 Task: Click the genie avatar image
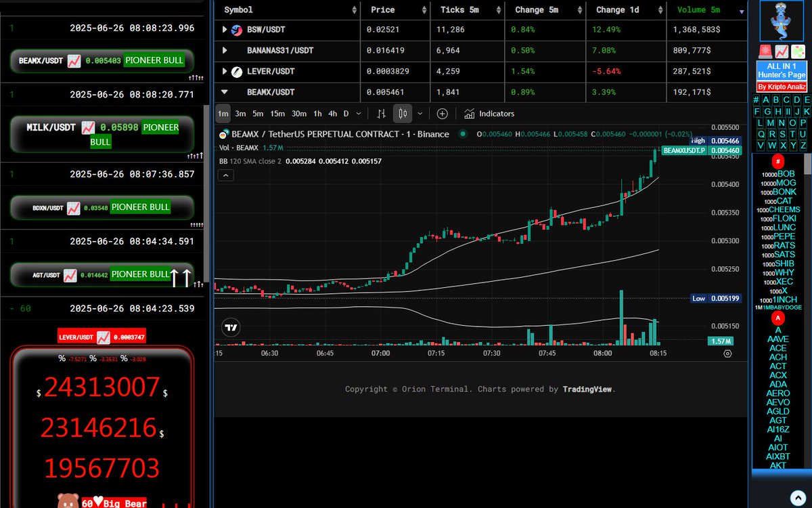pyautogui.click(x=782, y=21)
